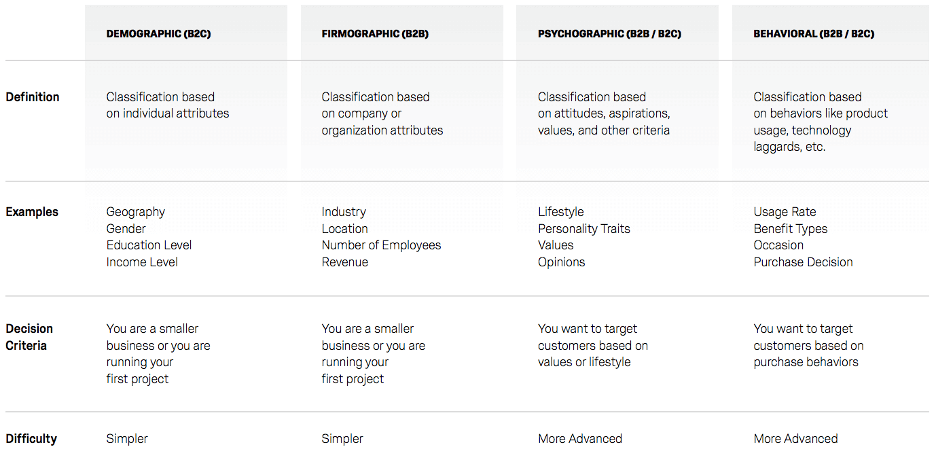Select 'Number of Employees' example text
The width and height of the screenshot is (936, 464).
click(x=381, y=245)
